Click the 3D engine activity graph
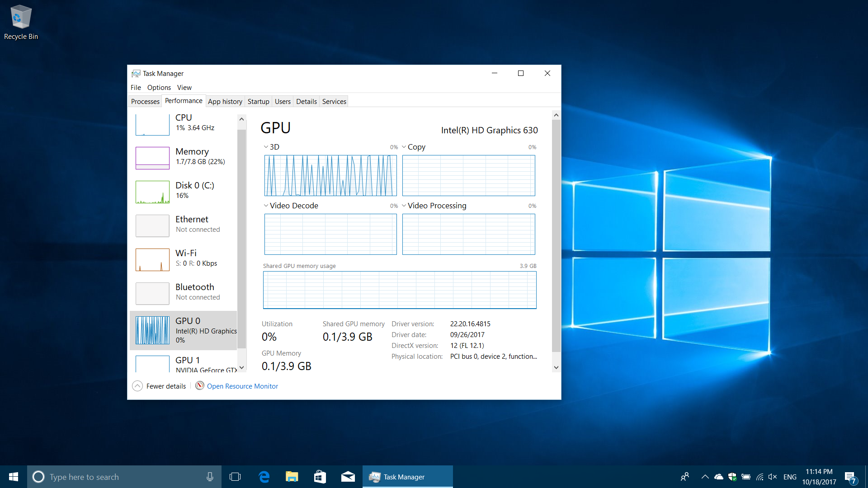 click(x=330, y=175)
